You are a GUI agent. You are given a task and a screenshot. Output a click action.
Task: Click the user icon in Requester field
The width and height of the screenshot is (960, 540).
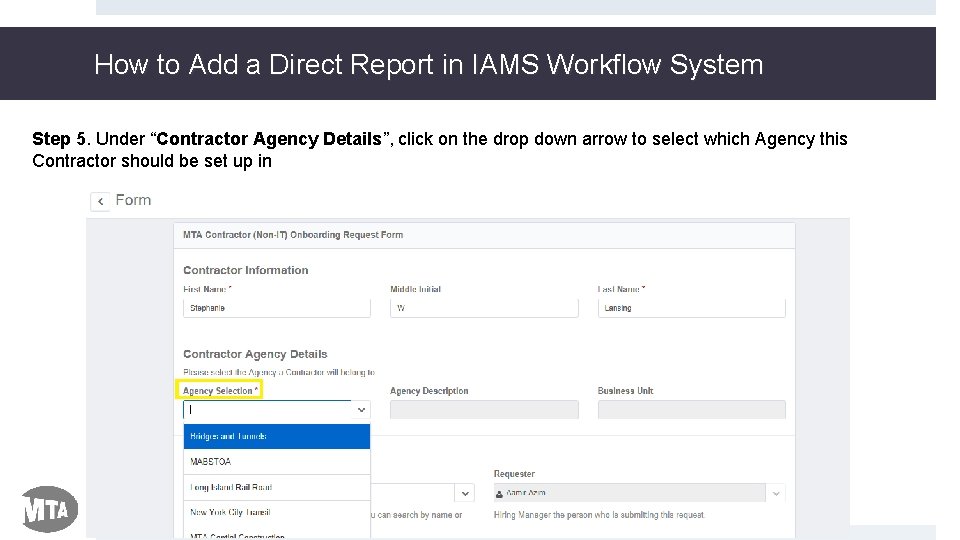click(x=500, y=493)
